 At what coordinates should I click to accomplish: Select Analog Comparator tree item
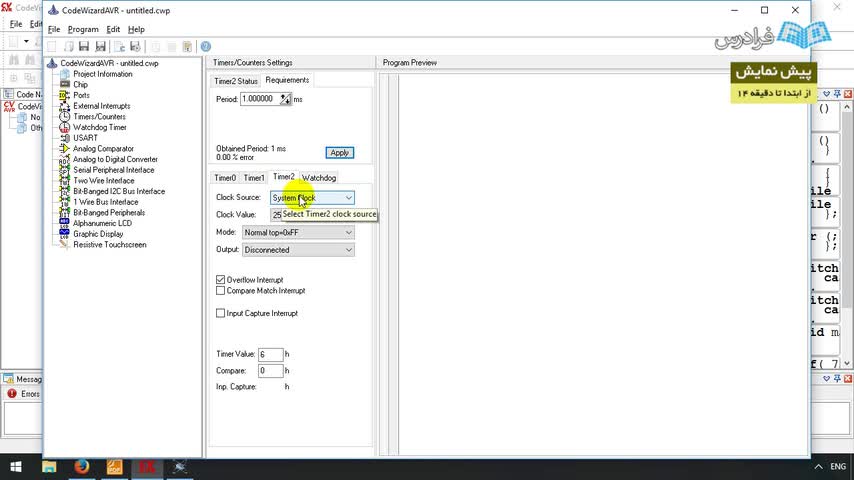coord(103,149)
